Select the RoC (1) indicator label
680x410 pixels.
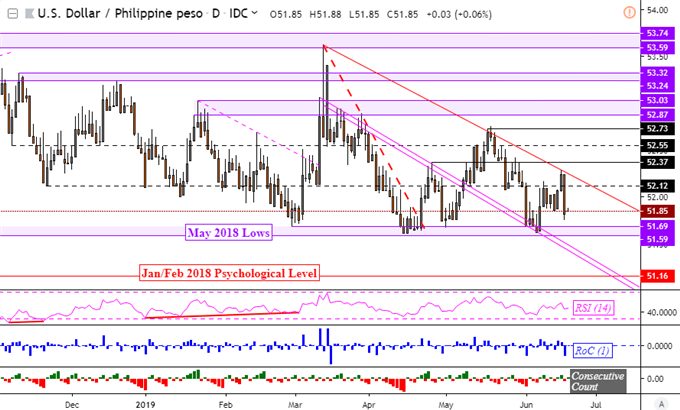pyautogui.click(x=593, y=350)
